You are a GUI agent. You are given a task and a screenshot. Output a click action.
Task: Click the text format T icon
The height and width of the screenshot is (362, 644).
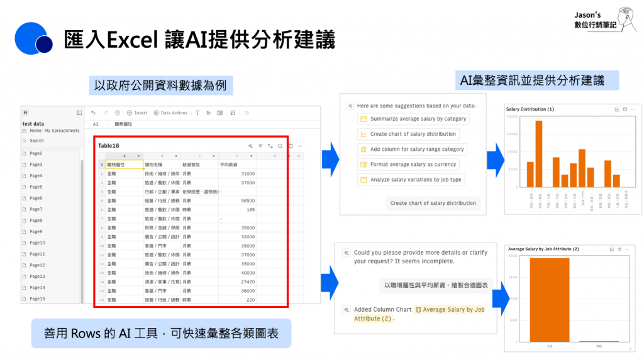click(197, 113)
